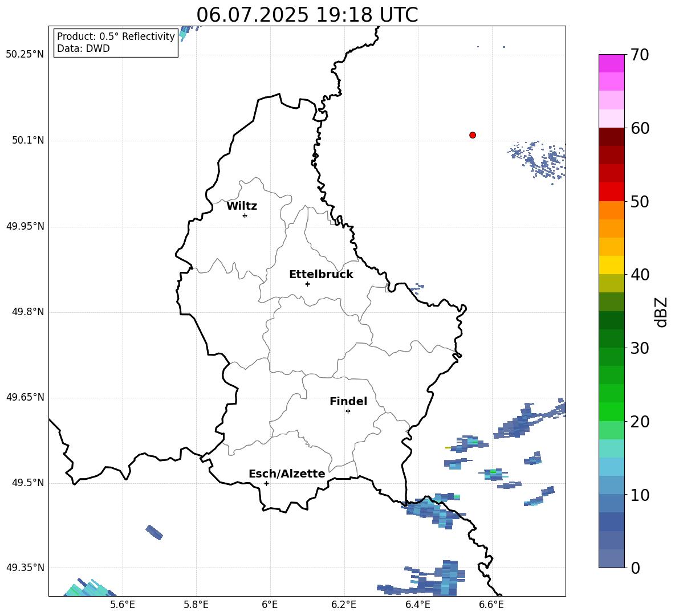Click the Product: 0.5° Reflectivity text
Screen dimensions: 675x616
tap(116, 36)
